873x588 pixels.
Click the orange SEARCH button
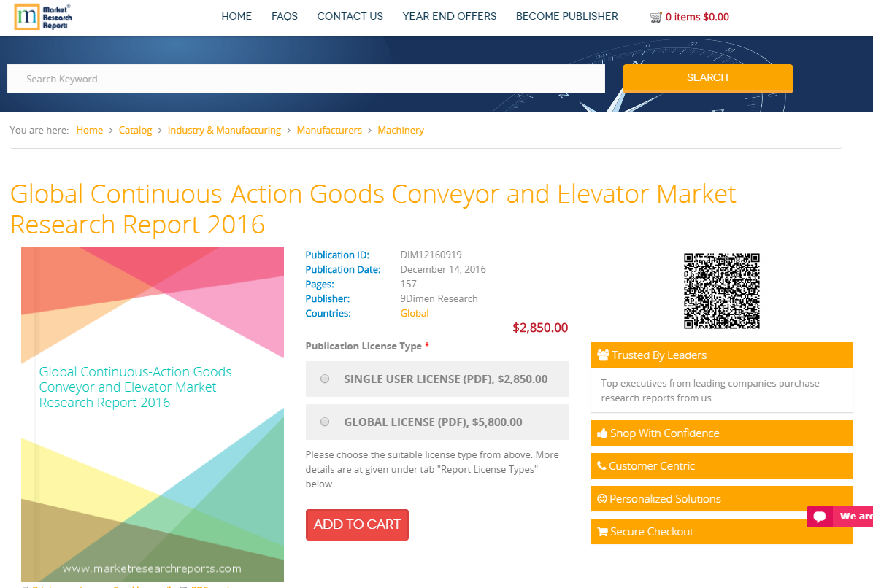pos(707,78)
